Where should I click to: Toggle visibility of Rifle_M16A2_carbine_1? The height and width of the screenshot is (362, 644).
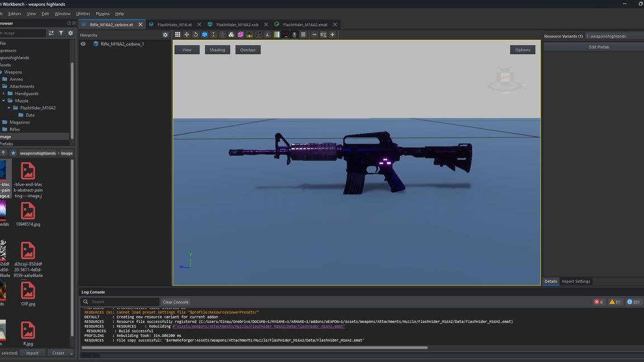[83, 44]
